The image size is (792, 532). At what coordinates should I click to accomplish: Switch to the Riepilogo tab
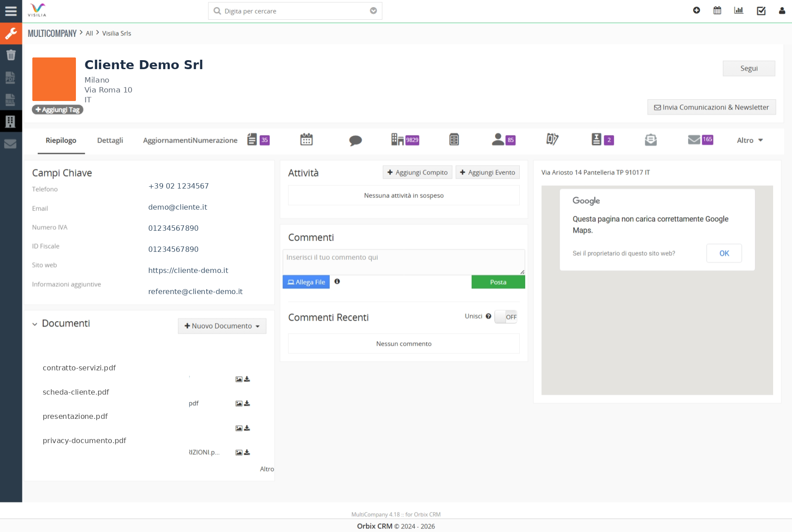[x=61, y=141]
